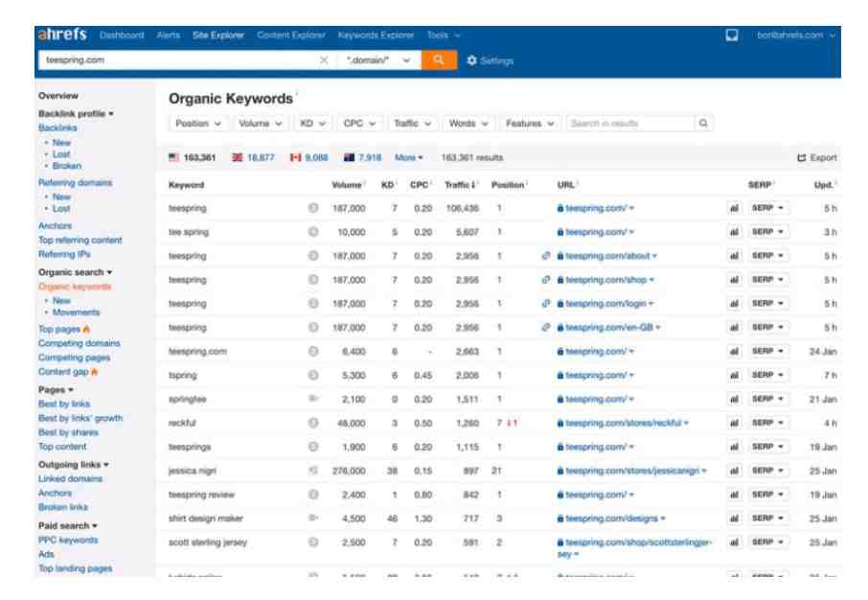868x600 pixels.
Task: Open the position chart icon for tspring row
Action: pyautogui.click(x=734, y=375)
